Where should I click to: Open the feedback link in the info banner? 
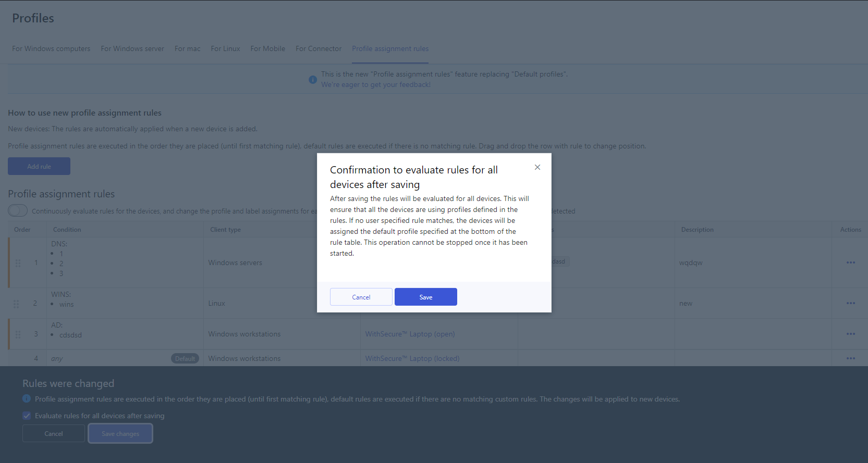point(376,84)
